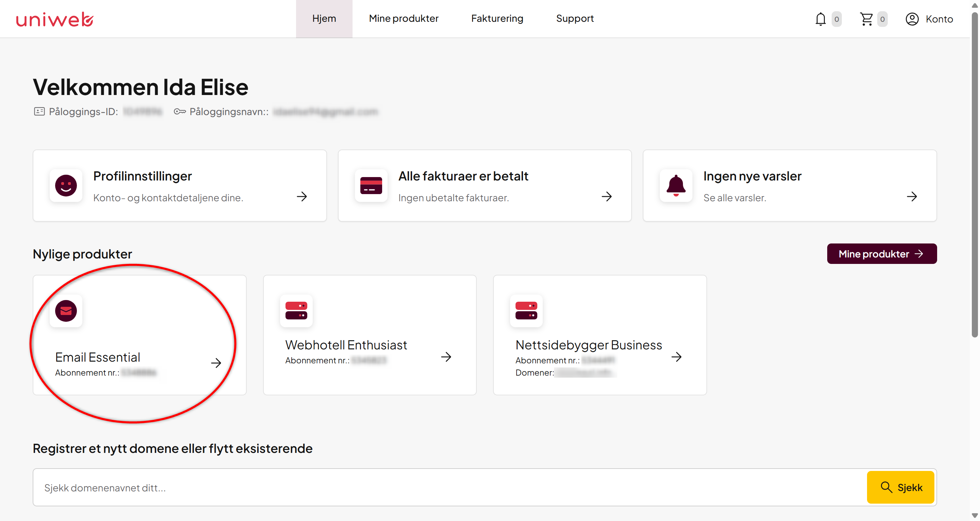Open Ingen nye varsler heading
Image resolution: width=980 pixels, height=521 pixels.
pos(752,176)
